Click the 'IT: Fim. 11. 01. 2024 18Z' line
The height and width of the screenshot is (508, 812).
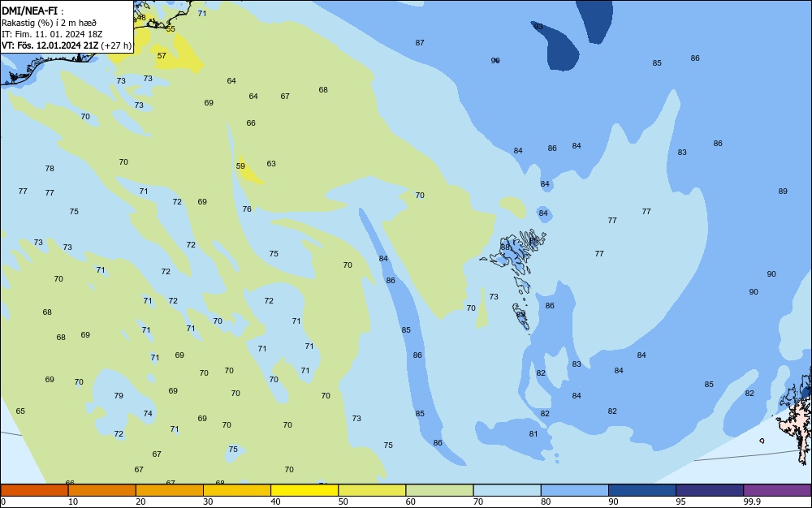pos(52,34)
